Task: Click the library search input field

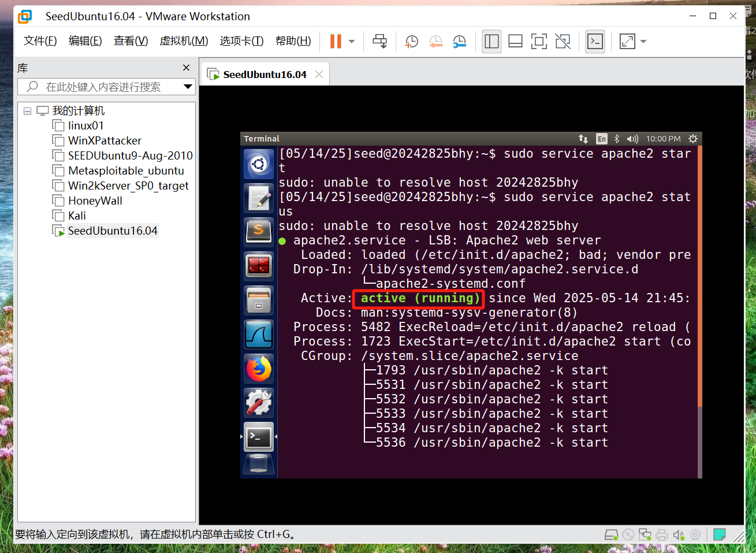Action: tap(103, 87)
